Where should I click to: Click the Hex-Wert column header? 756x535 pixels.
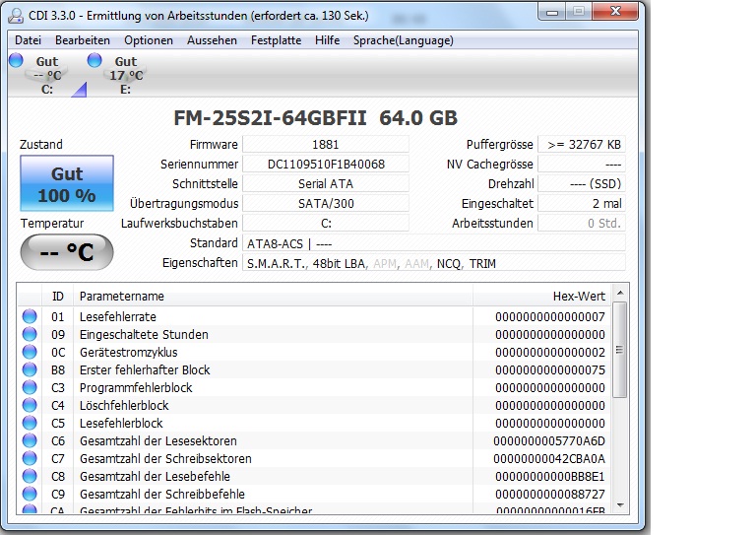(x=542, y=297)
